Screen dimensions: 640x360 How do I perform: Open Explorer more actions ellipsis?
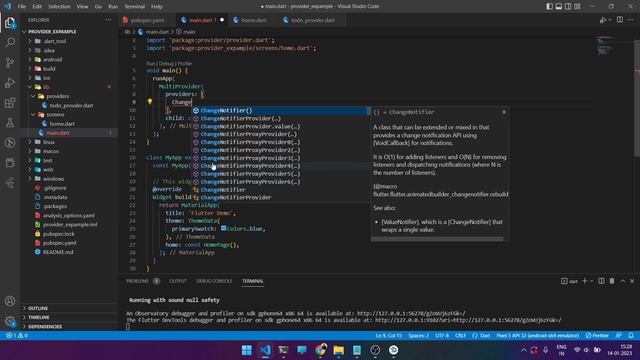pyautogui.click(x=108, y=20)
